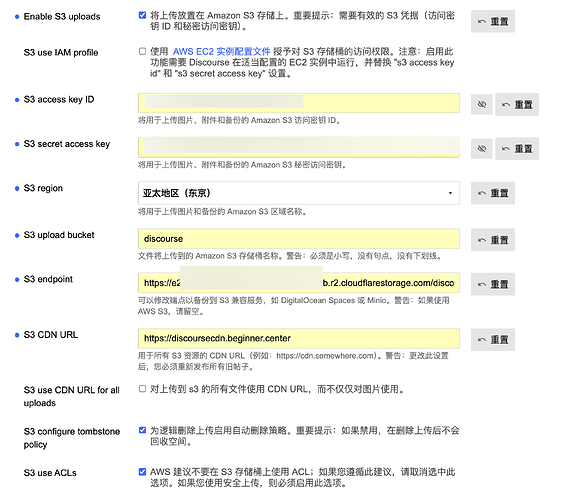The width and height of the screenshot is (565, 500).
Task: Select the 'S3 CDN URL' setting label
Action: [x=51, y=335]
